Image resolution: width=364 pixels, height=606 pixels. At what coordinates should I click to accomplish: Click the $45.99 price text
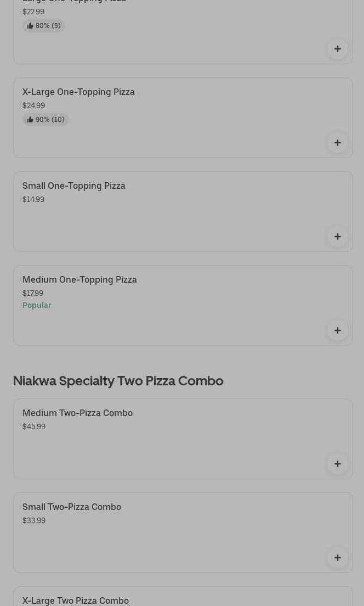[34, 427]
